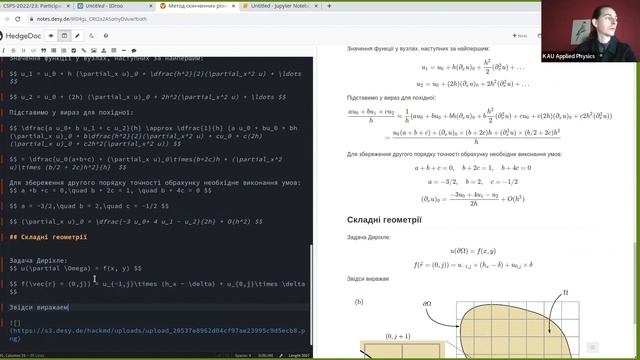Switch to edit-only mode with pencil icon
This screenshot has height=360, width=640.
(x=77, y=36)
